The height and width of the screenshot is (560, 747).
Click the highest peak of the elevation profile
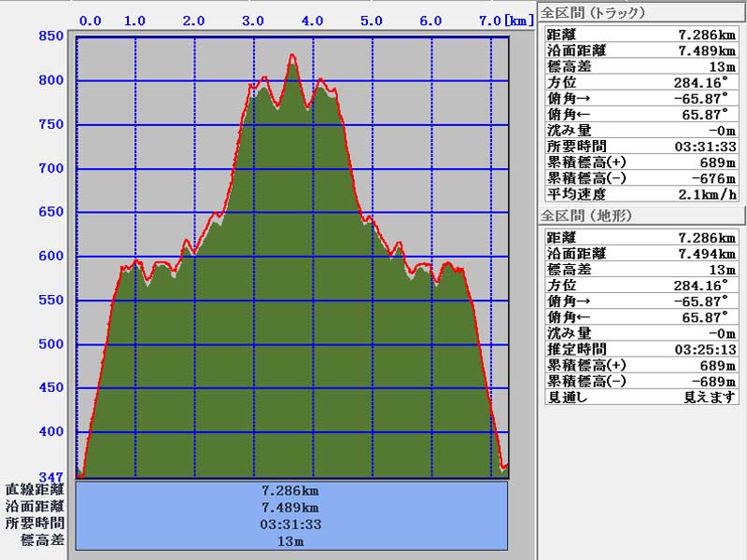(292, 56)
